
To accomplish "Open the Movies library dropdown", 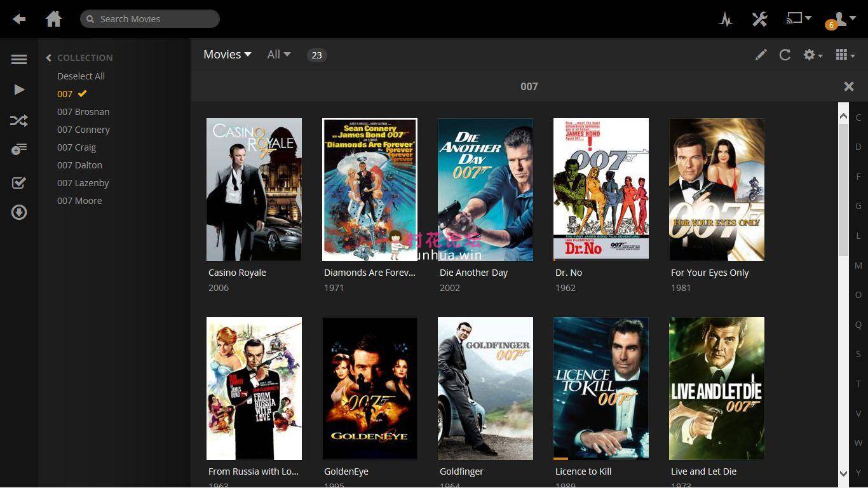I will pyautogui.click(x=227, y=55).
